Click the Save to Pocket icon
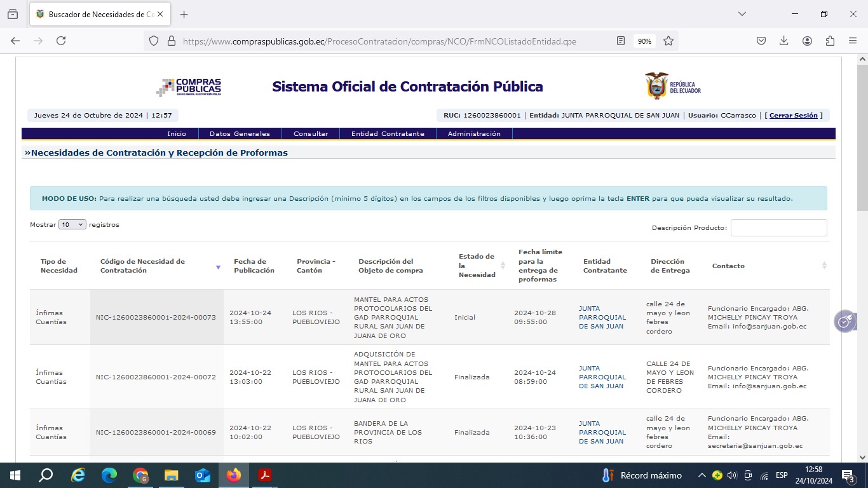Viewport: 868px width, 488px height. tap(761, 41)
